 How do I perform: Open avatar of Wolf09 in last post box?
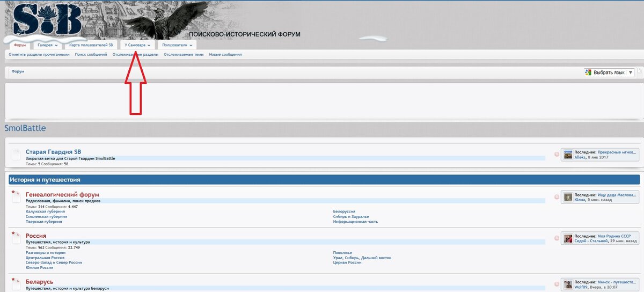tap(568, 284)
